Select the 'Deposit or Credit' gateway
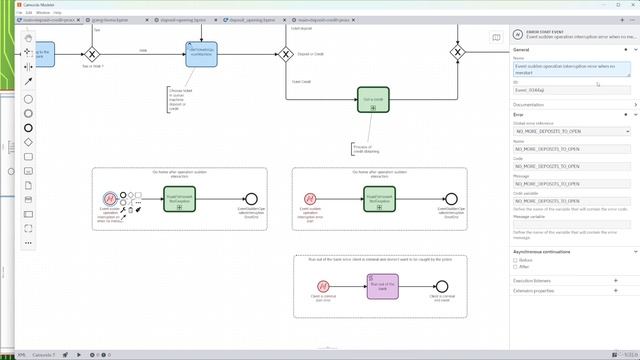 coord(286,54)
